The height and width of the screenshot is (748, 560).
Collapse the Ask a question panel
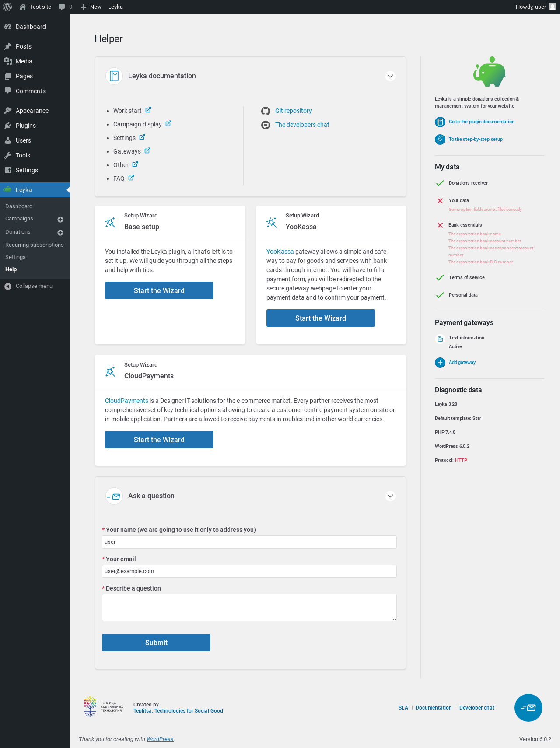[390, 496]
